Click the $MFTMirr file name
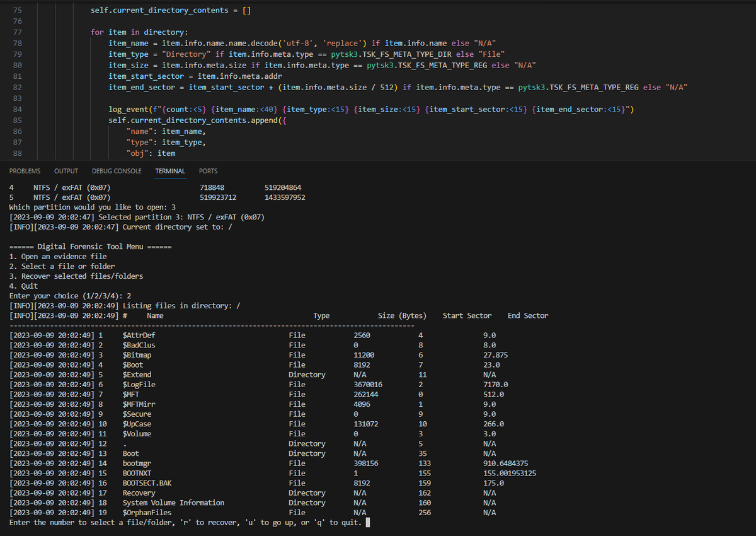 pos(139,404)
